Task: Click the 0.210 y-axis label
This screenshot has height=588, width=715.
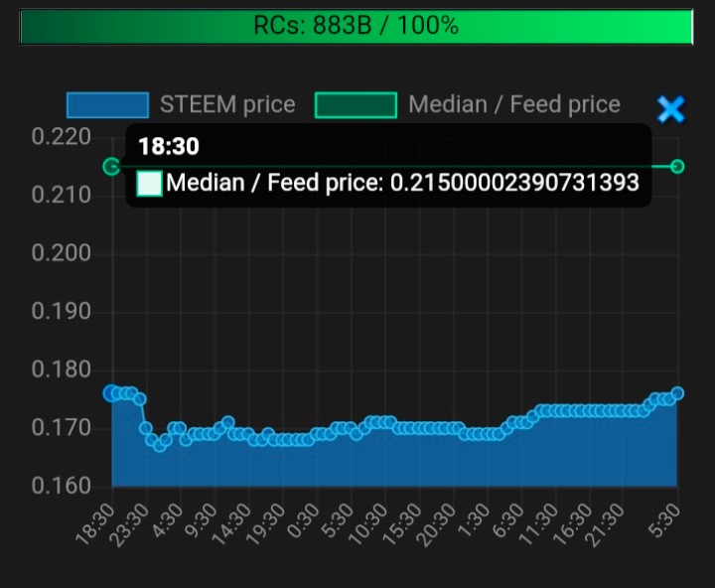Action: 62,196
